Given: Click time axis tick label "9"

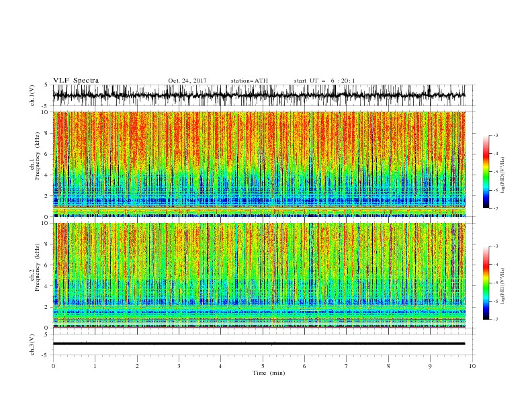Looking at the screenshot, I should 430,366.
